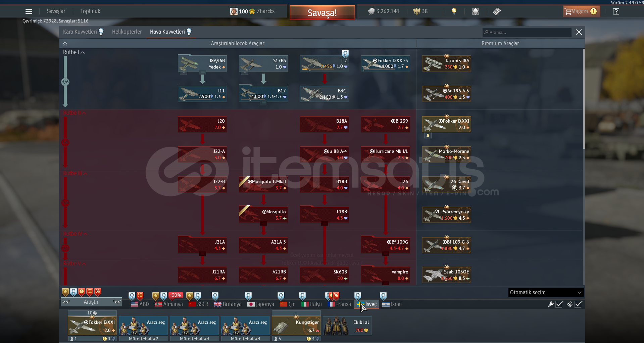Image resolution: width=644 pixels, height=343 pixels.
Task: Collapse the Rütbe V section
Action: point(75,264)
